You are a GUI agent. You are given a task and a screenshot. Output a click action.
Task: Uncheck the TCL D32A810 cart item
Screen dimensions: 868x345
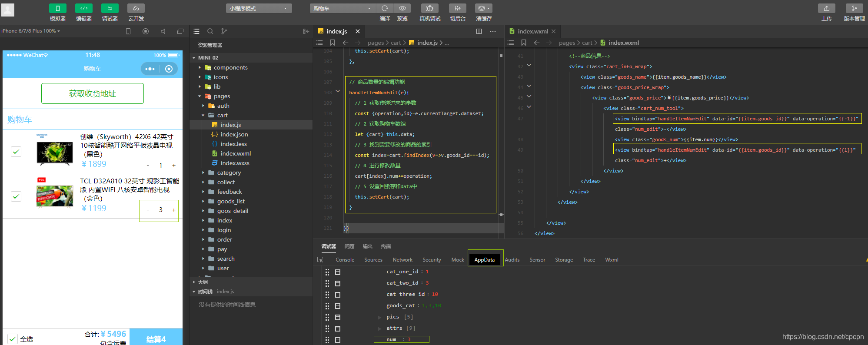(16, 196)
